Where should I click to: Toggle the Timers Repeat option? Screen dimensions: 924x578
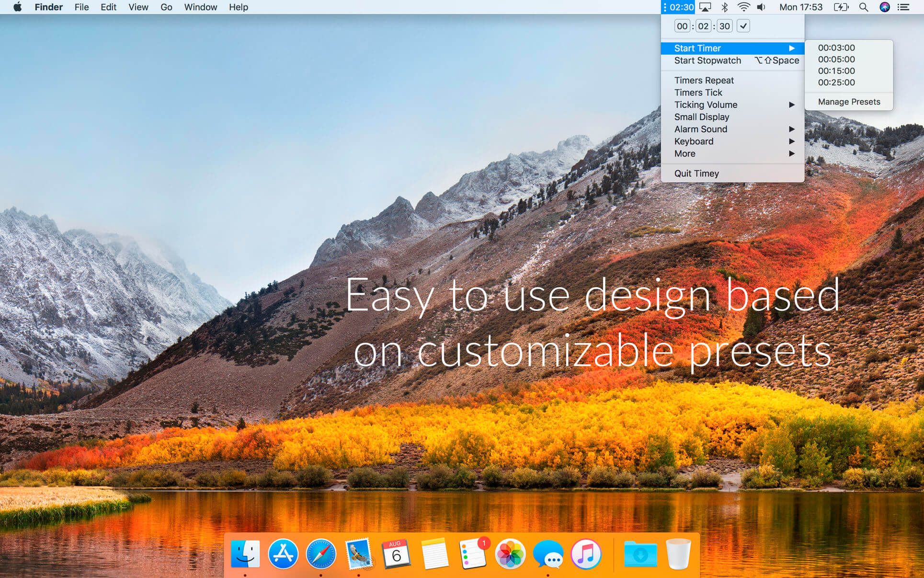pos(704,80)
